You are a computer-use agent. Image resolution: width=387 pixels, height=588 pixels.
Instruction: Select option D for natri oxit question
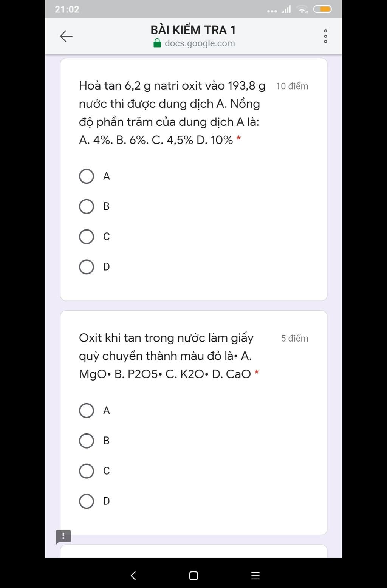click(x=87, y=267)
